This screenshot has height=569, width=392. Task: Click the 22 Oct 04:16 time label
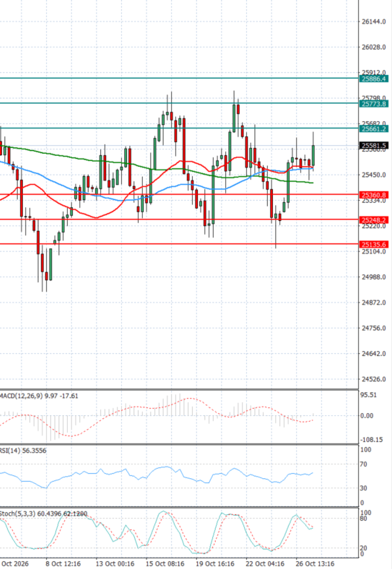(x=265, y=564)
